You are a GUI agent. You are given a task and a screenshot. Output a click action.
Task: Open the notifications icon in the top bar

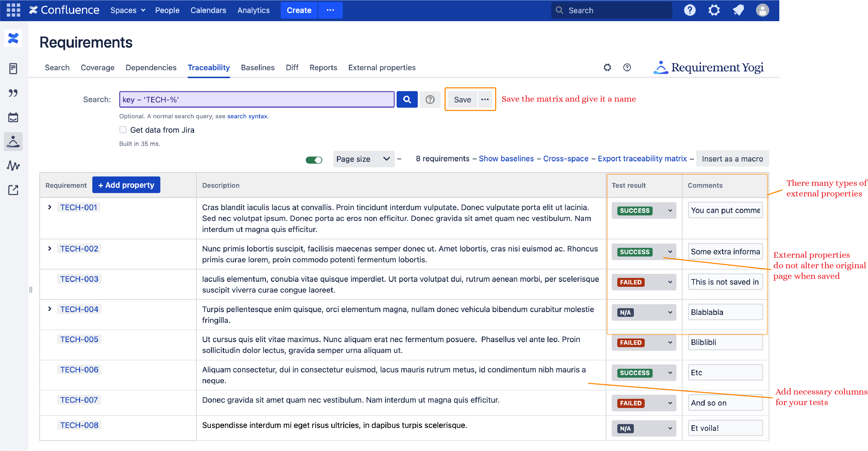pos(738,10)
